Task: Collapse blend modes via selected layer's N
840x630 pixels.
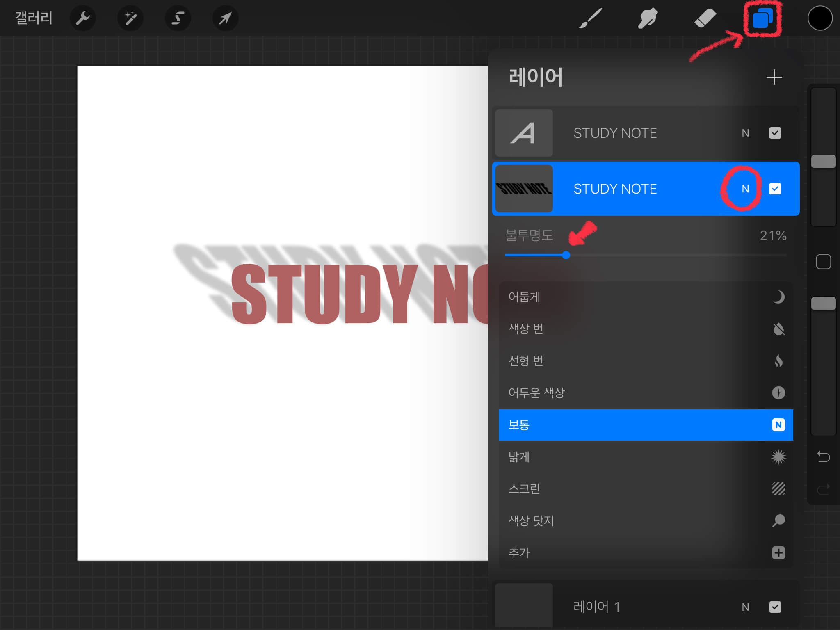Action: tap(745, 189)
